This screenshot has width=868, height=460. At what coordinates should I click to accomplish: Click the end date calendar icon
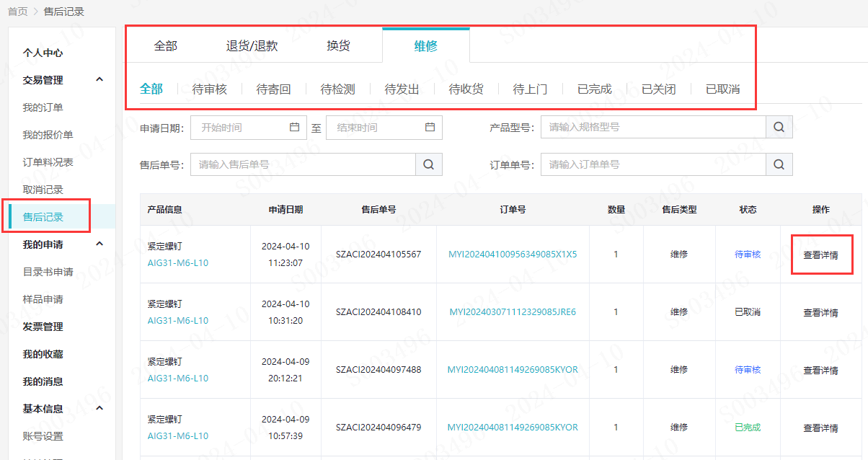[430, 128]
